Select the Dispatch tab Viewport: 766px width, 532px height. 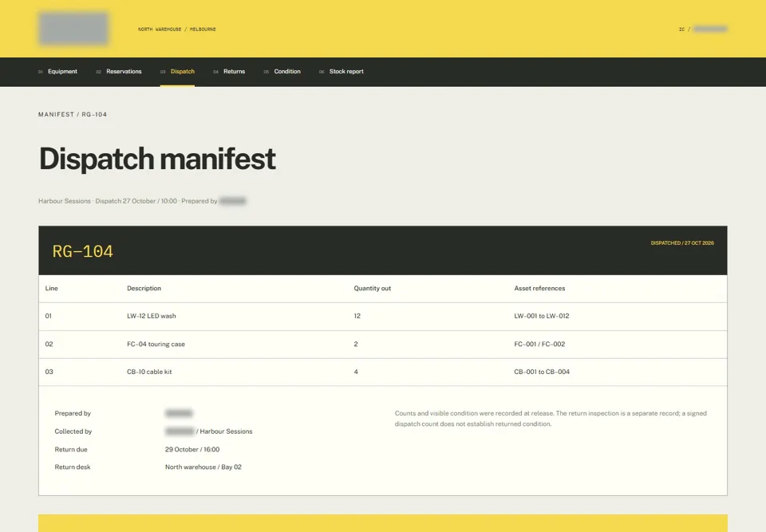click(x=177, y=71)
